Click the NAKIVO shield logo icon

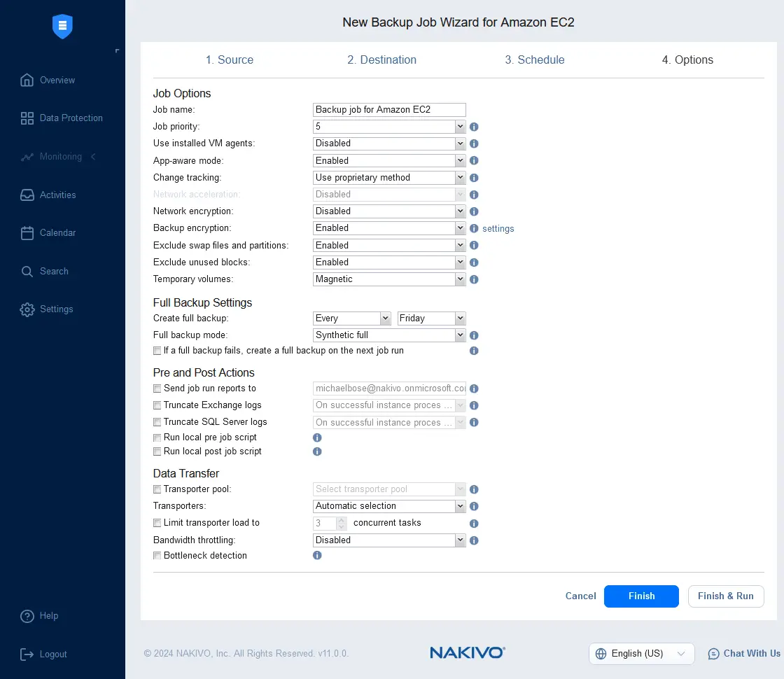[62, 26]
